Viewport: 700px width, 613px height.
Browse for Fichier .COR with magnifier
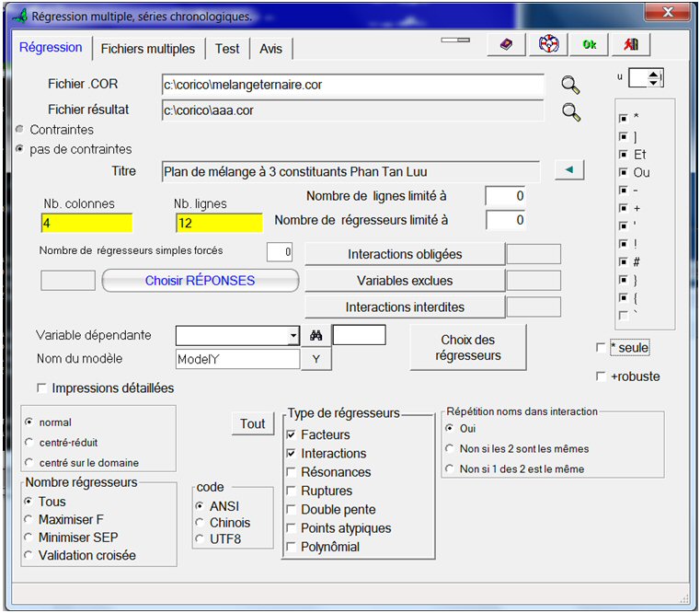coord(571,86)
